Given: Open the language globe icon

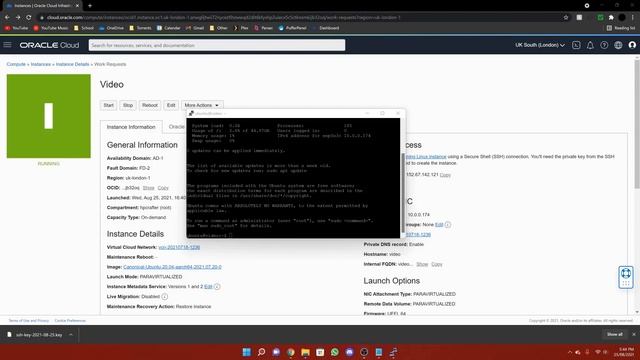Looking at the screenshot, I should pyautogui.click(x=618, y=45).
